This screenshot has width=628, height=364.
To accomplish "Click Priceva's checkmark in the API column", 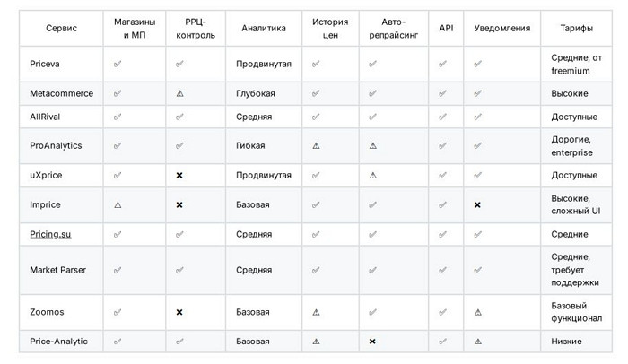I will click(441, 65).
